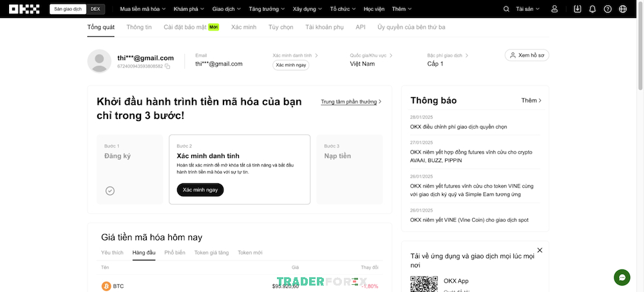Open Quốc gia/Khu vực link

coord(372,55)
